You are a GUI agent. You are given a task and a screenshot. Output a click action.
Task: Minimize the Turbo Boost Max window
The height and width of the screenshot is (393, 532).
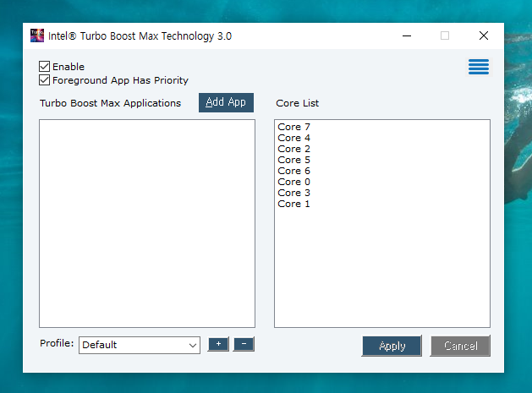[407, 35]
